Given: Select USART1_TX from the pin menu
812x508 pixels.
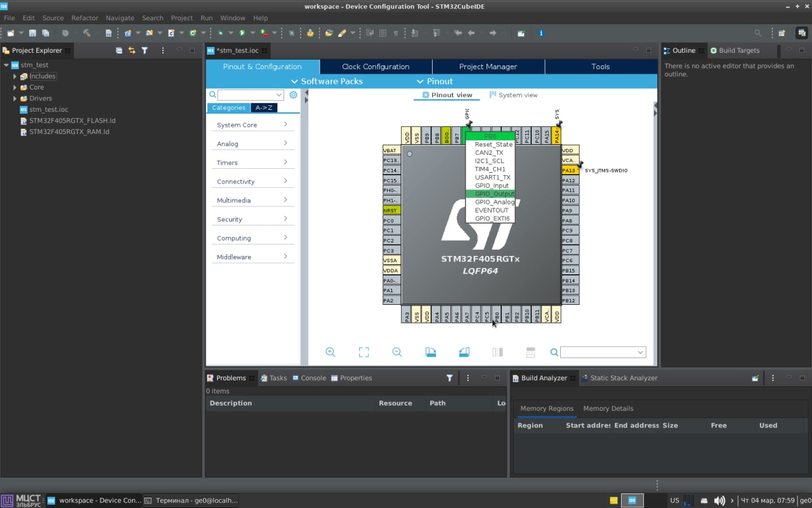Looking at the screenshot, I should [x=490, y=177].
